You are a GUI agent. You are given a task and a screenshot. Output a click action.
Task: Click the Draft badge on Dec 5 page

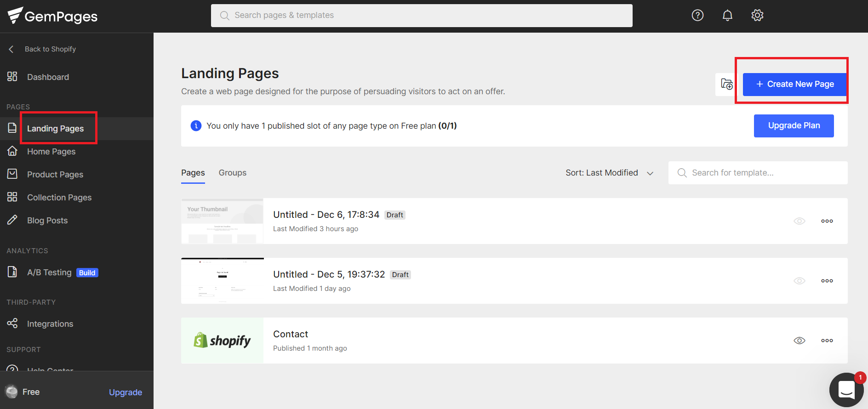(x=400, y=275)
